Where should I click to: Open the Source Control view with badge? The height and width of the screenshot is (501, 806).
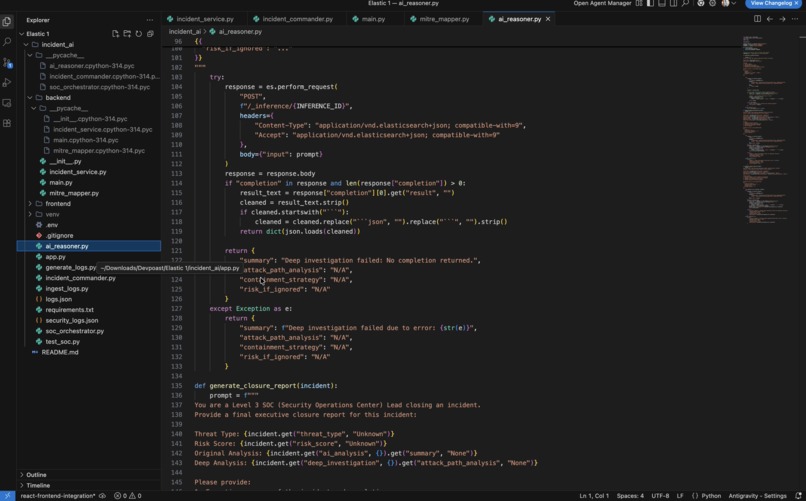tap(7, 63)
